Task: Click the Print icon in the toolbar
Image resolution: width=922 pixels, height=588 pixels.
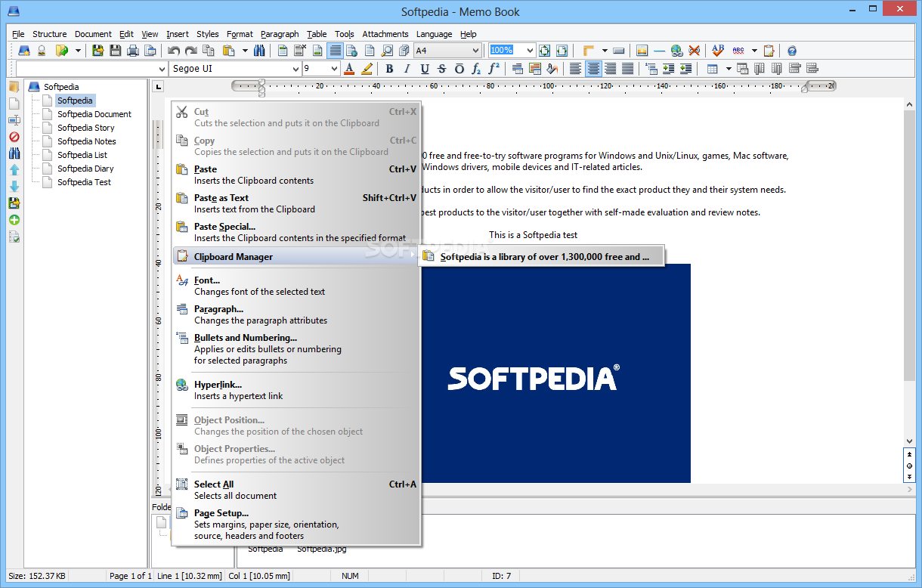Action: 134,51
